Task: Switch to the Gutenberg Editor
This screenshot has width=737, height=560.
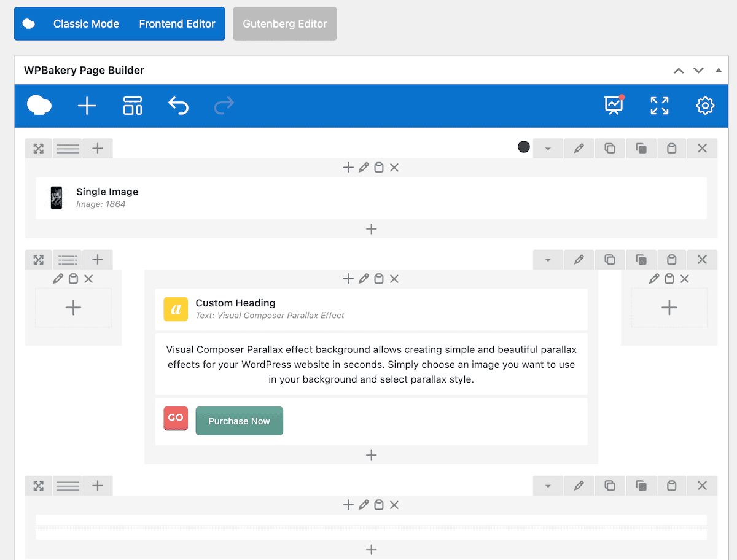Action: tap(284, 23)
